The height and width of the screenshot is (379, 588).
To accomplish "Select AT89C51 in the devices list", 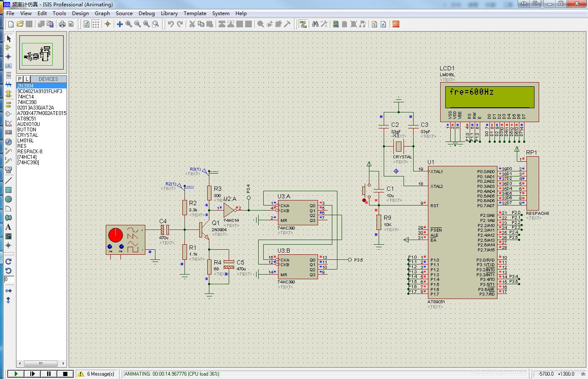I will (27, 119).
